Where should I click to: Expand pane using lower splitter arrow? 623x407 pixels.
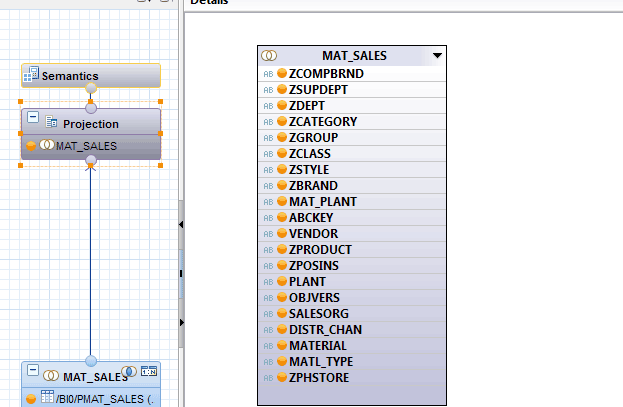(x=182, y=322)
